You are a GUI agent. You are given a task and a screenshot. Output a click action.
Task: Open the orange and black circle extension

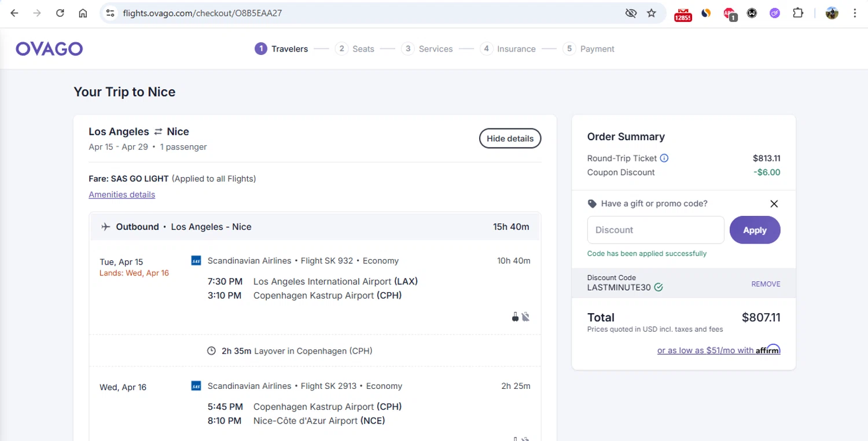(x=706, y=13)
